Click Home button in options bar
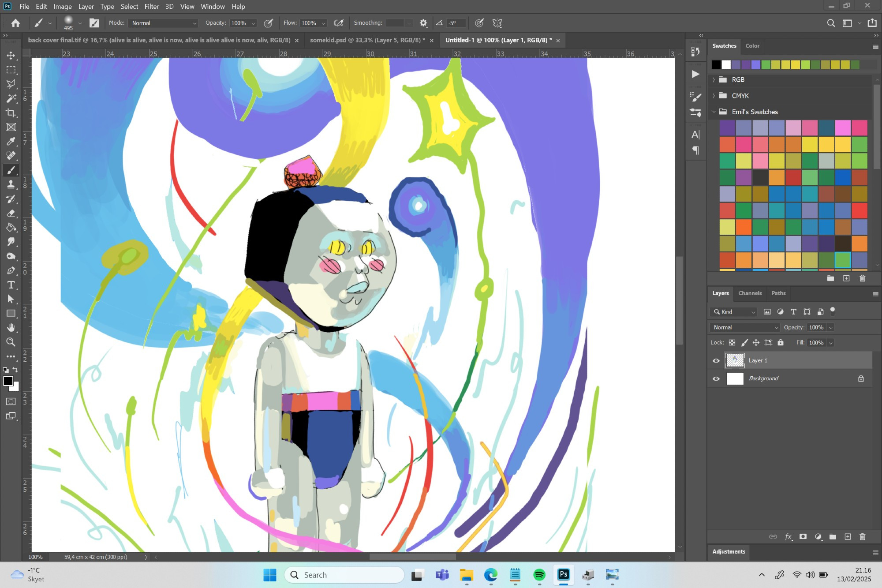The image size is (882, 588). pos(15,23)
